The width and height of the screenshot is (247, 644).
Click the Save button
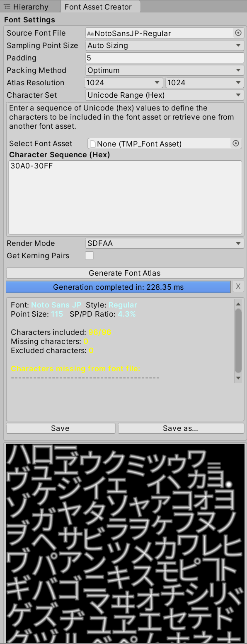tap(61, 428)
